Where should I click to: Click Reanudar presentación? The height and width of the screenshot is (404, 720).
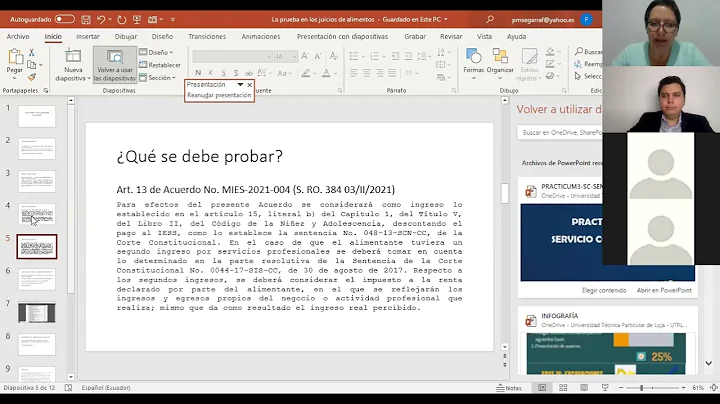219,95
